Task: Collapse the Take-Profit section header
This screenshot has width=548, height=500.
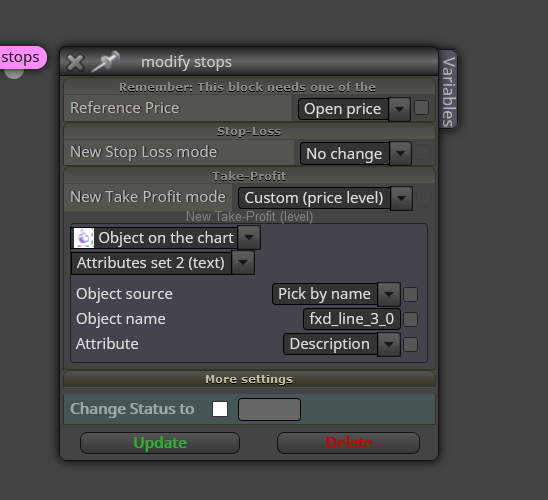Action: (249, 176)
